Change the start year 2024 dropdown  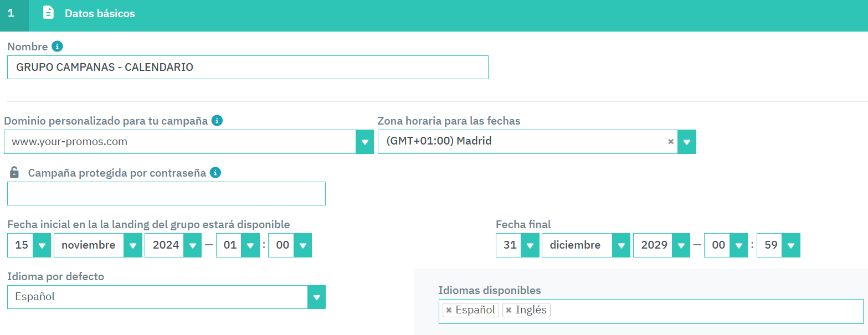pyautogui.click(x=192, y=245)
